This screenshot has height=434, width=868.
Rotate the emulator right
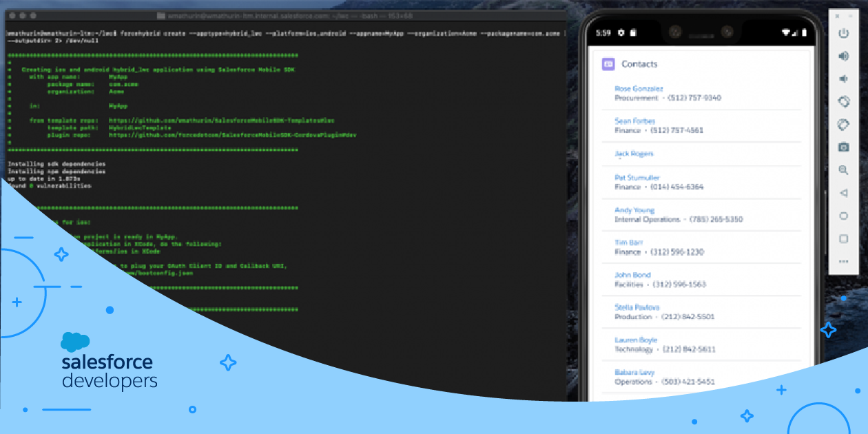843,124
